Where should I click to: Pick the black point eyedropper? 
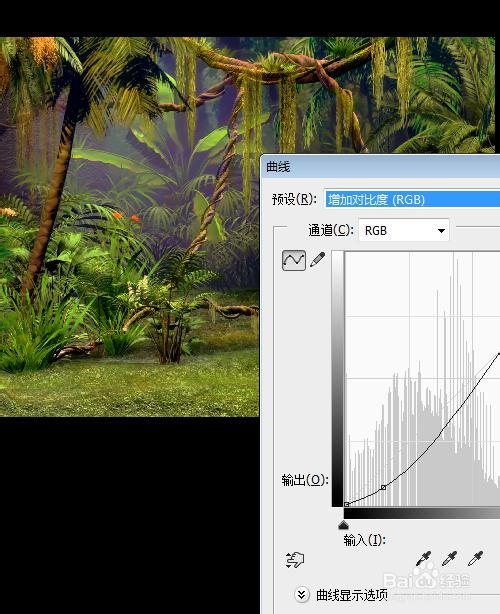[424, 559]
